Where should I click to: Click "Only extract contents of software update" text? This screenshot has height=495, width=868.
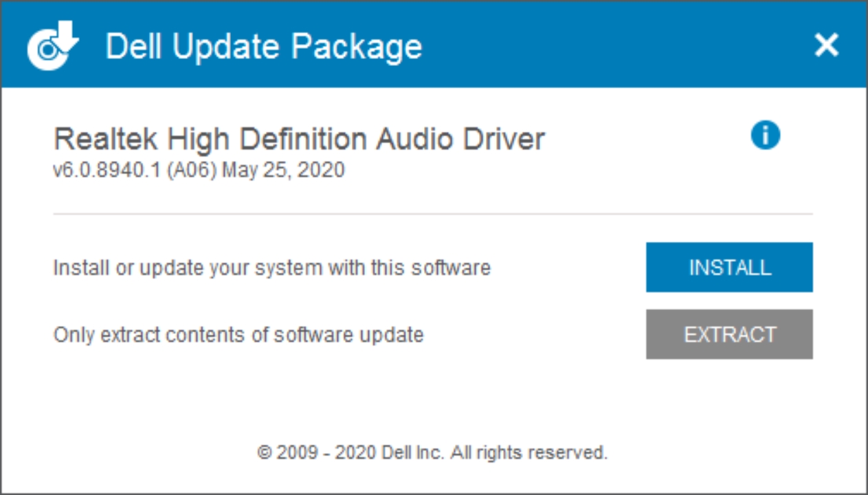click(x=238, y=335)
